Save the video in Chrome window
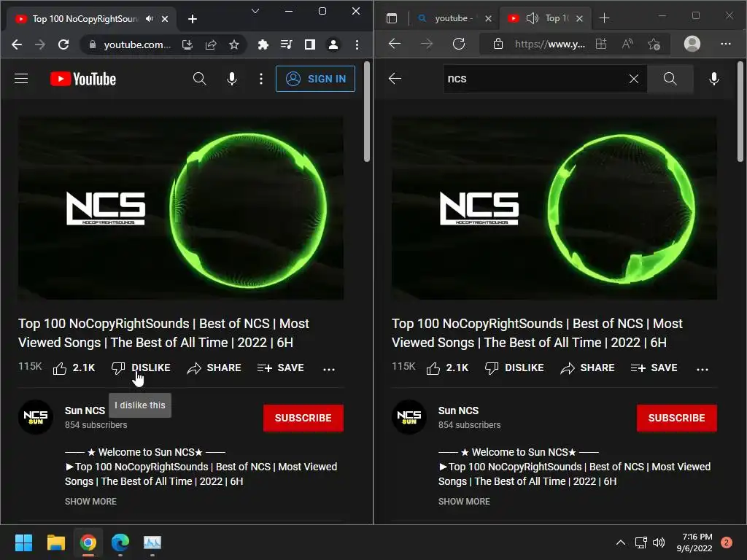The height and width of the screenshot is (560, 747). (280, 368)
